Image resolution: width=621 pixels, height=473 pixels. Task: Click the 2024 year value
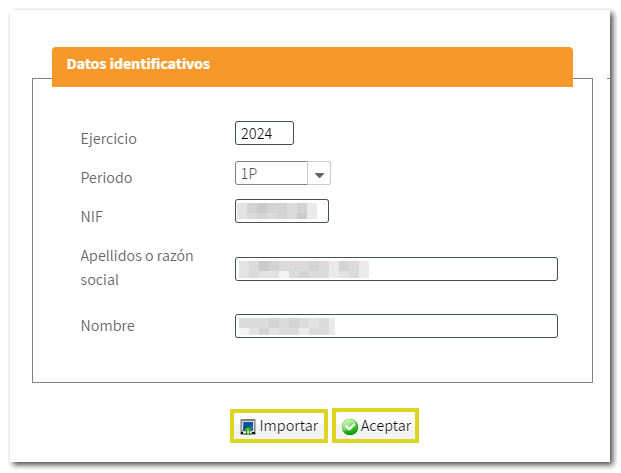point(258,133)
